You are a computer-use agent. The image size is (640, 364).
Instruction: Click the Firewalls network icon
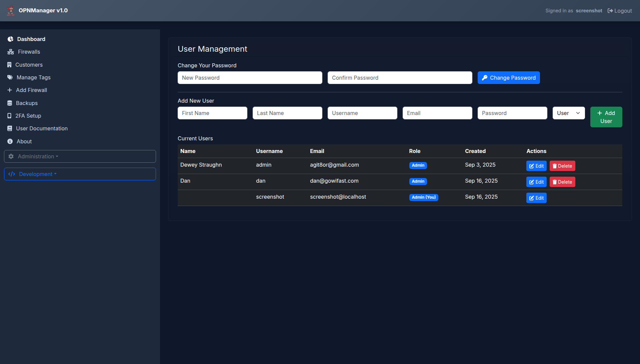11,52
